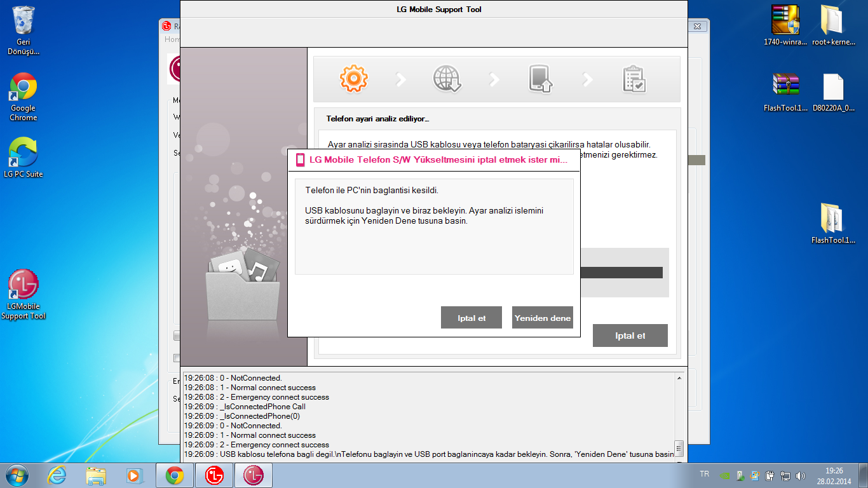
Task: Click Iptal et button in main wizard
Action: 630,335
